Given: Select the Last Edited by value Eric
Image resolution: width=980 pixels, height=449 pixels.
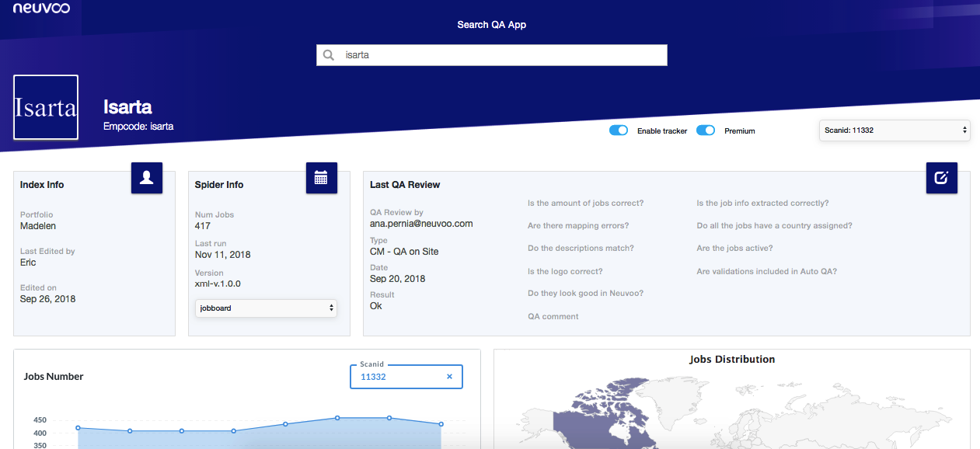Looking at the screenshot, I should 28,263.
